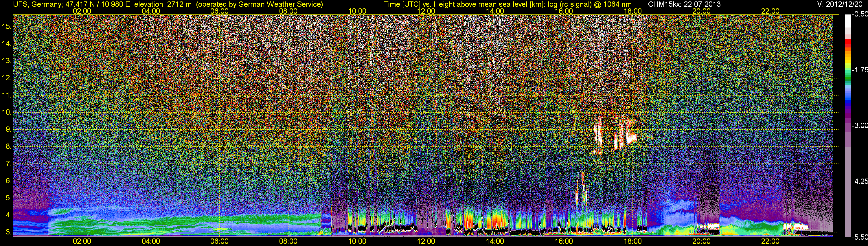Click the 22:00 label on the bottom time axis
The height and width of the screenshot is (246, 868).
(770, 241)
